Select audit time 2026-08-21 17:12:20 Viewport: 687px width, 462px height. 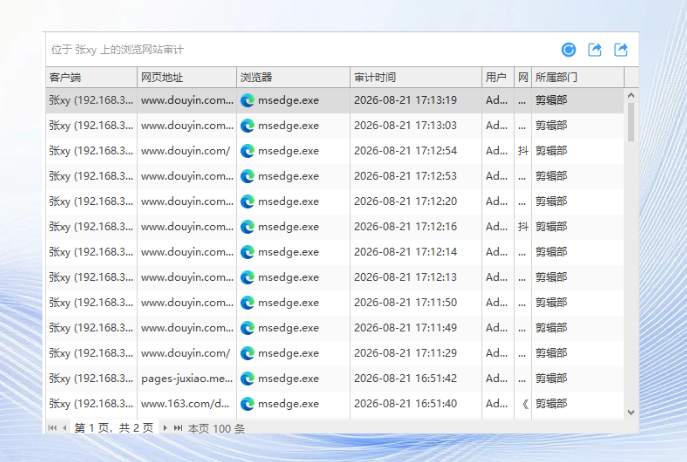coord(405,202)
